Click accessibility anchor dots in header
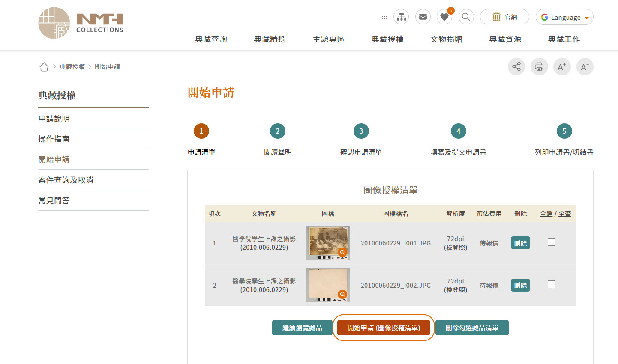The width and height of the screenshot is (618, 364). (x=384, y=18)
